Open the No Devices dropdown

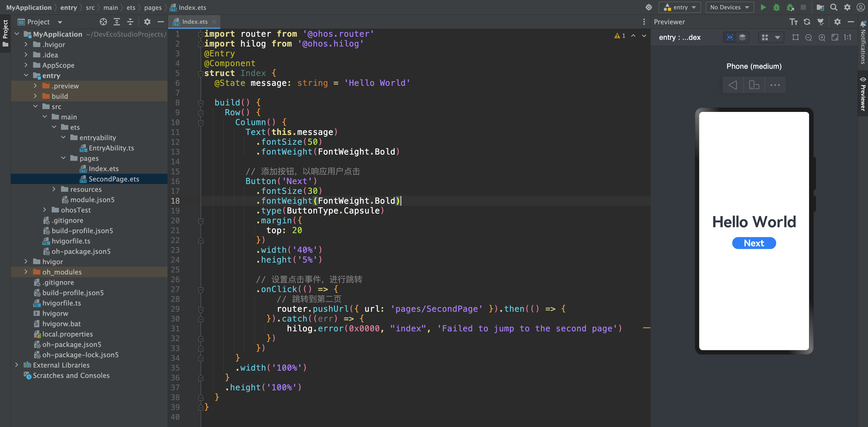(729, 7)
